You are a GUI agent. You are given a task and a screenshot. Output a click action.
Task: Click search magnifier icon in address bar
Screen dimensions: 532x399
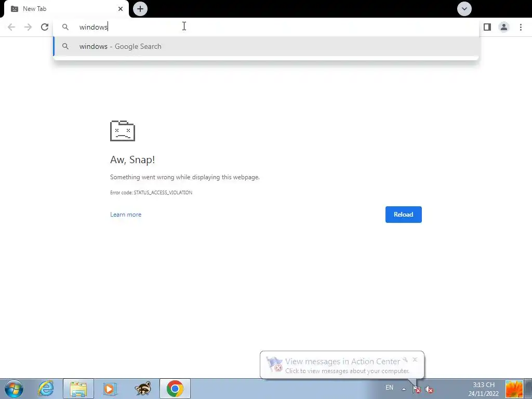[65, 27]
